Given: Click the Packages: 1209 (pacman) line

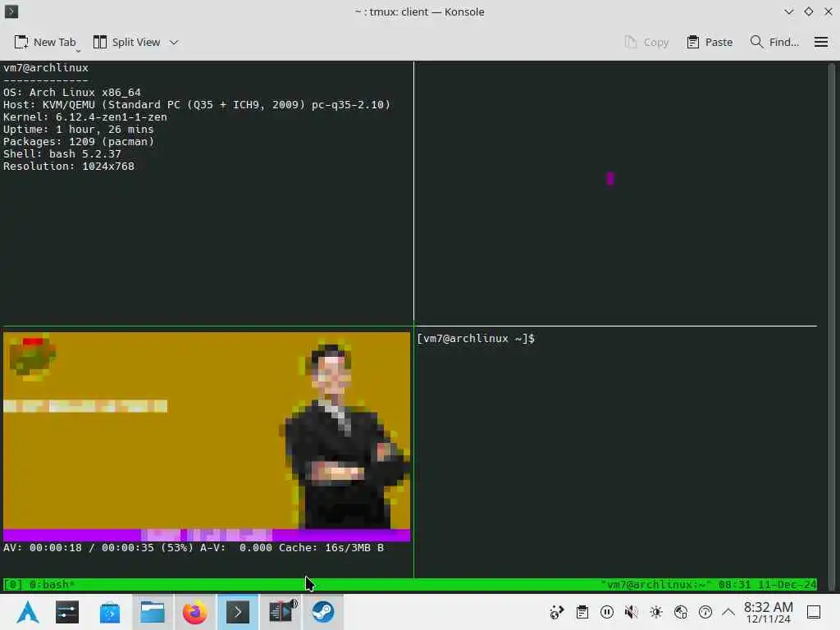Looking at the screenshot, I should (79, 141).
